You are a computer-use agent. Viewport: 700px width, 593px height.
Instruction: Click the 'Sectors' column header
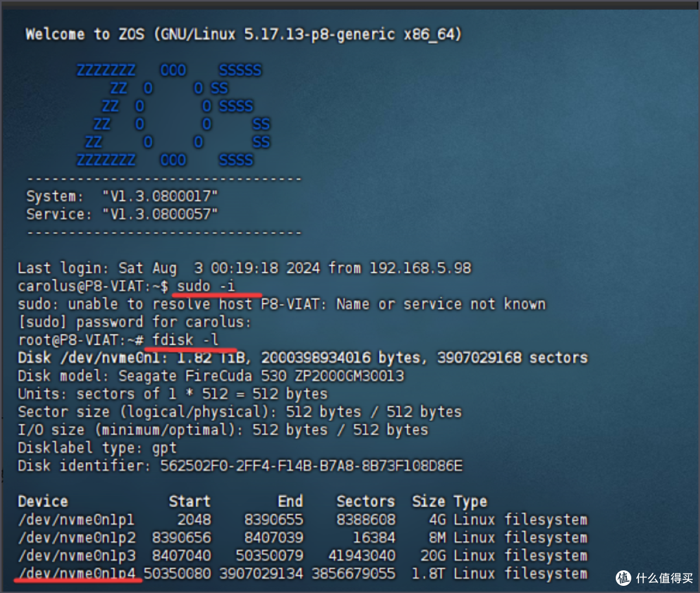pyautogui.click(x=366, y=502)
